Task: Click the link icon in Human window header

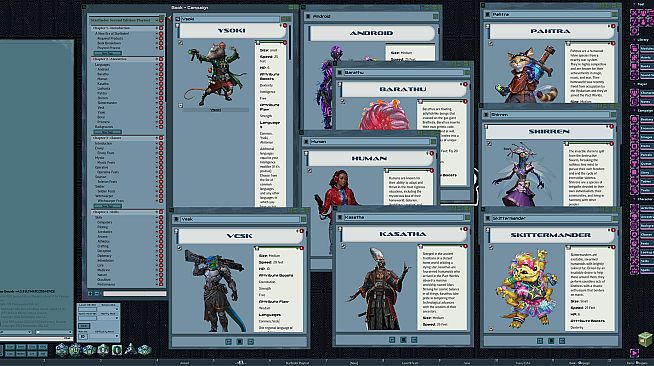Action: point(306,142)
